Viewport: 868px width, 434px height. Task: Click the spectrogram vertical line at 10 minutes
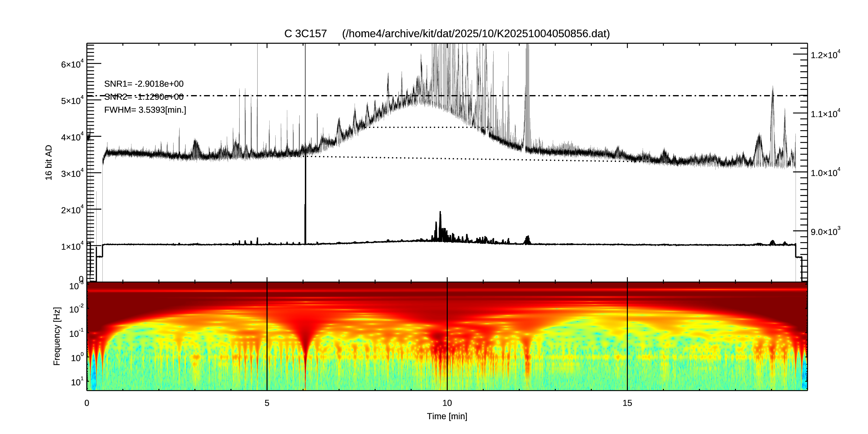pyautogui.click(x=447, y=337)
